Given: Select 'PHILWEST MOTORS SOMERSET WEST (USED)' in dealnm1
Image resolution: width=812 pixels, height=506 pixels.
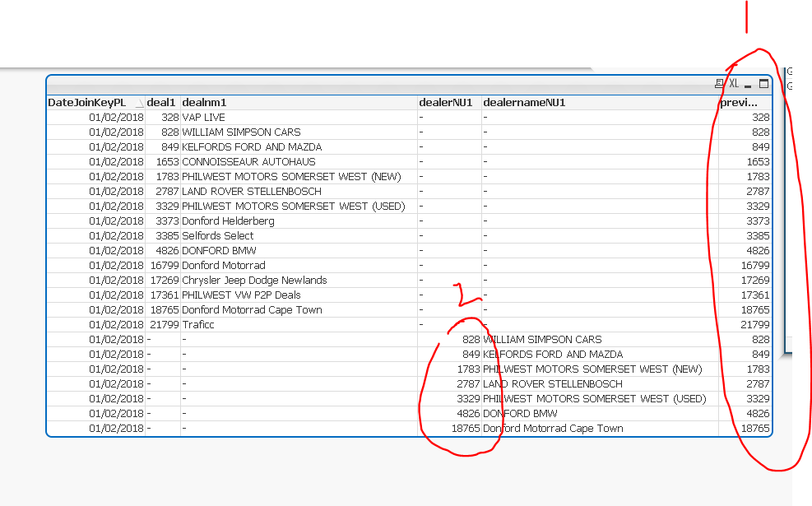Looking at the screenshot, I should 294,207.
